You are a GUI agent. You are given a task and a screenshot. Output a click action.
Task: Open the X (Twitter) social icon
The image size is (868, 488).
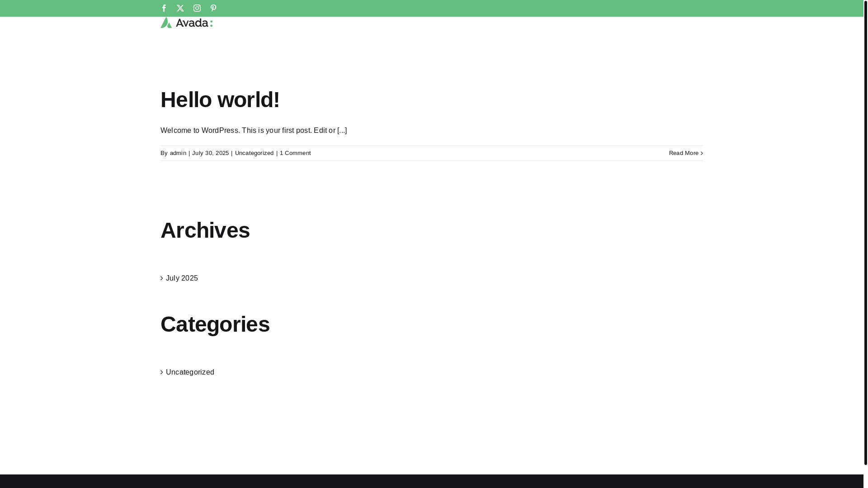[180, 8]
